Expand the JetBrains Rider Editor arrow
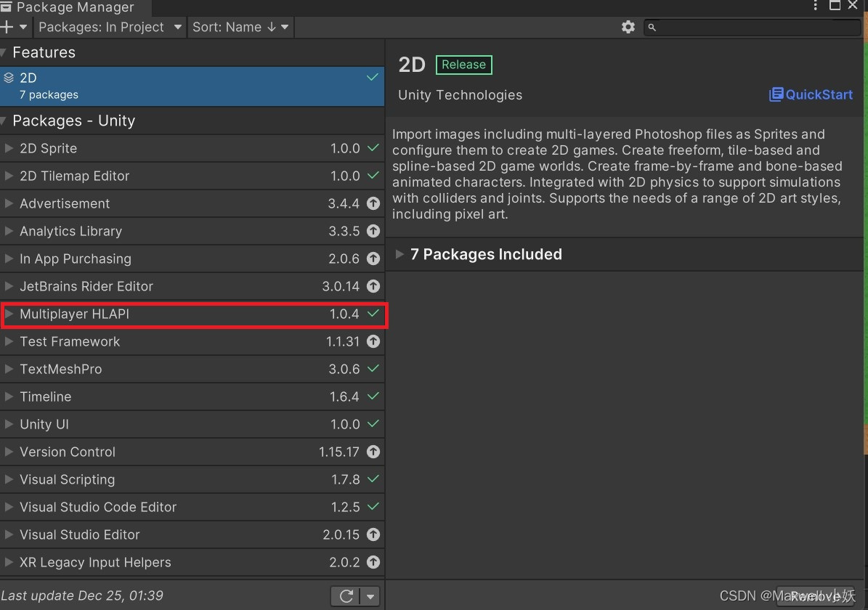Image resolution: width=868 pixels, height=610 pixels. point(8,286)
